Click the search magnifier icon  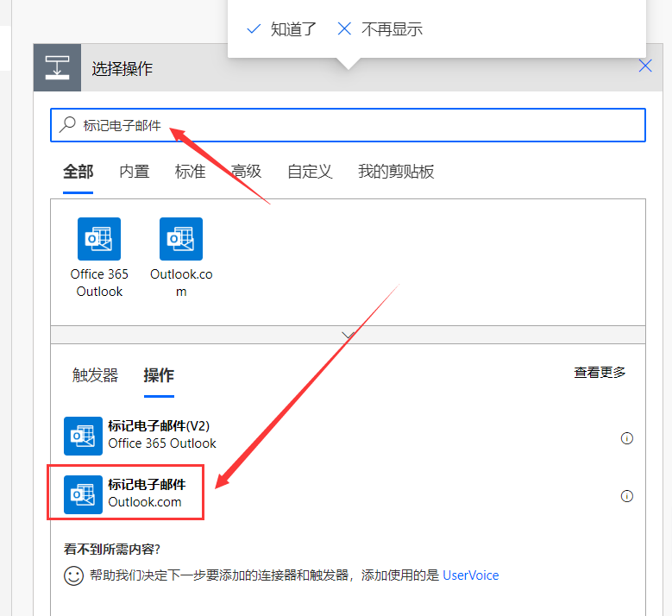coord(67,125)
